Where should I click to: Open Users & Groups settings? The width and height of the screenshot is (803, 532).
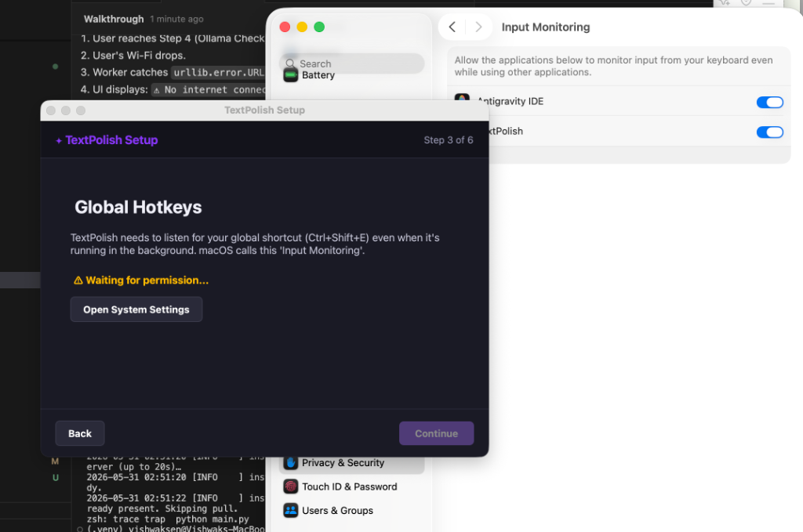point(329,511)
